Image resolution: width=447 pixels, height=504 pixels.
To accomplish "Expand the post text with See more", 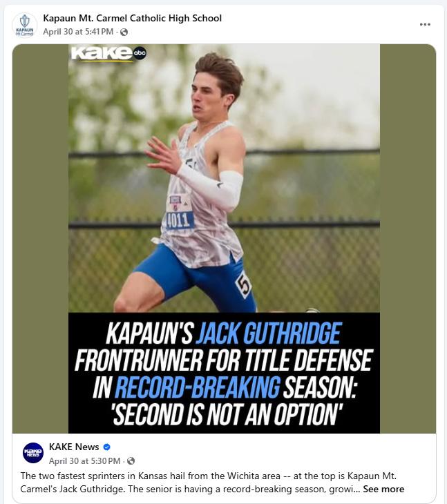I will [x=383, y=489].
